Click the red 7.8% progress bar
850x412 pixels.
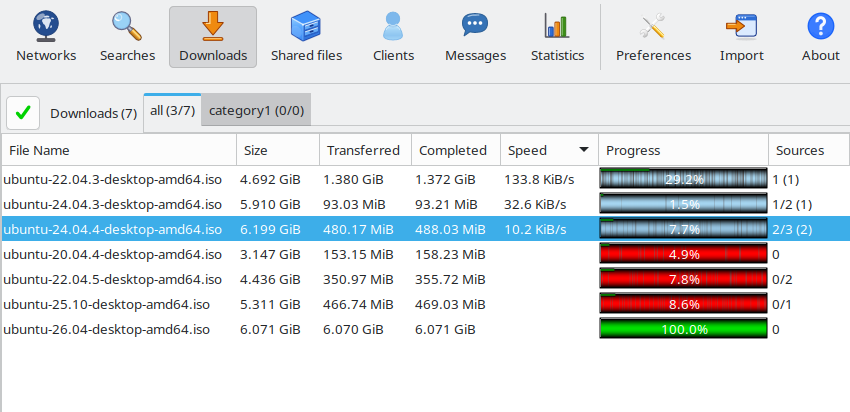[684, 279]
